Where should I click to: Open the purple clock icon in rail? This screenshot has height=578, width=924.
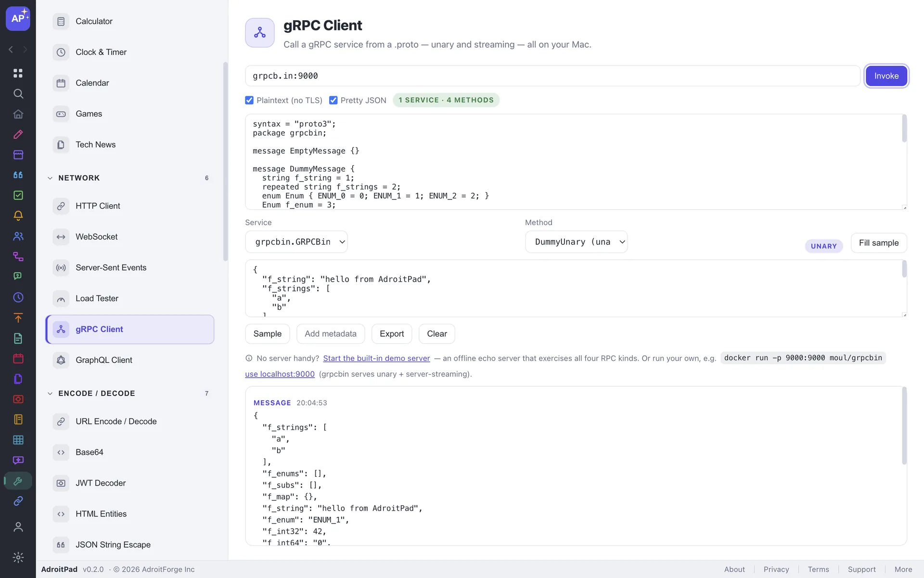[x=18, y=297]
